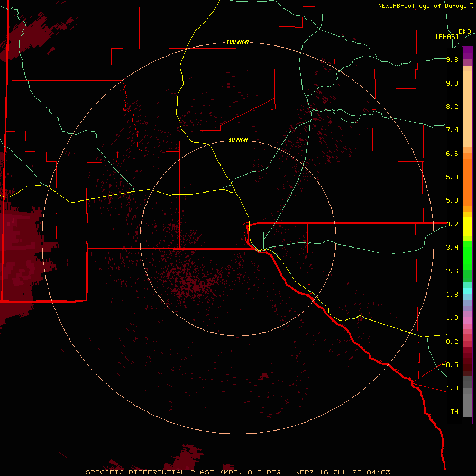This screenshot has height=476, width=476.
Task: Click the -0.5 value on the color scale
Action: 450,365
